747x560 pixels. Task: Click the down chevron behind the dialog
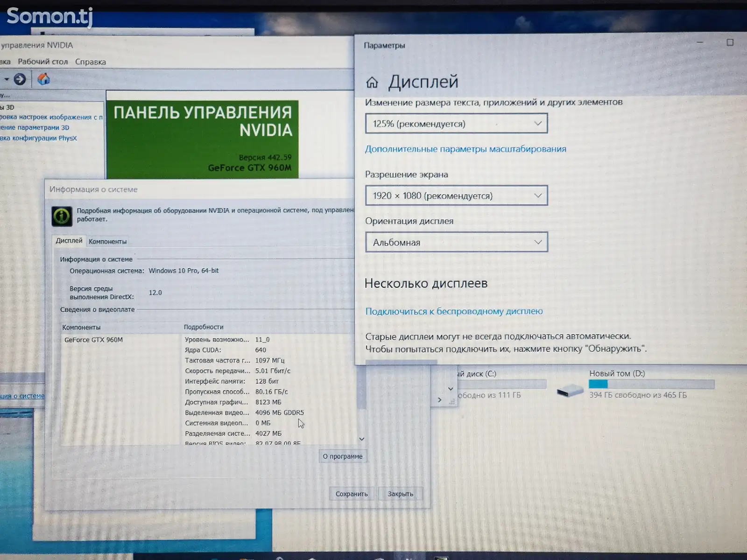(451, 389)
